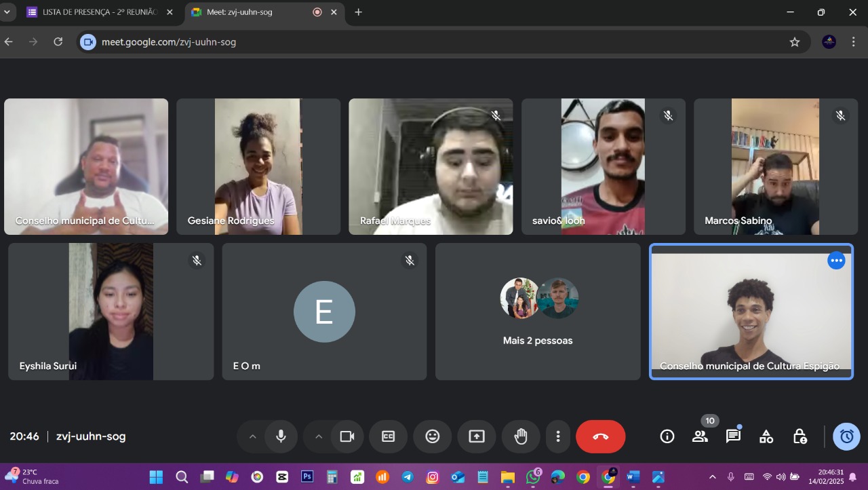Toggle the microphone button in Meet toolbar
Screen dimensions: 868x490
click(281, 436)
